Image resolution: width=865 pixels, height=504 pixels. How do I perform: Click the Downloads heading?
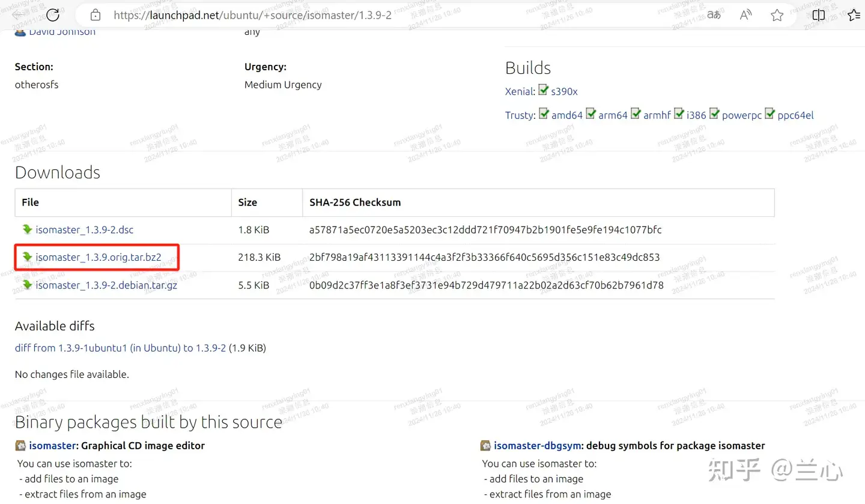tap(58, 172)
